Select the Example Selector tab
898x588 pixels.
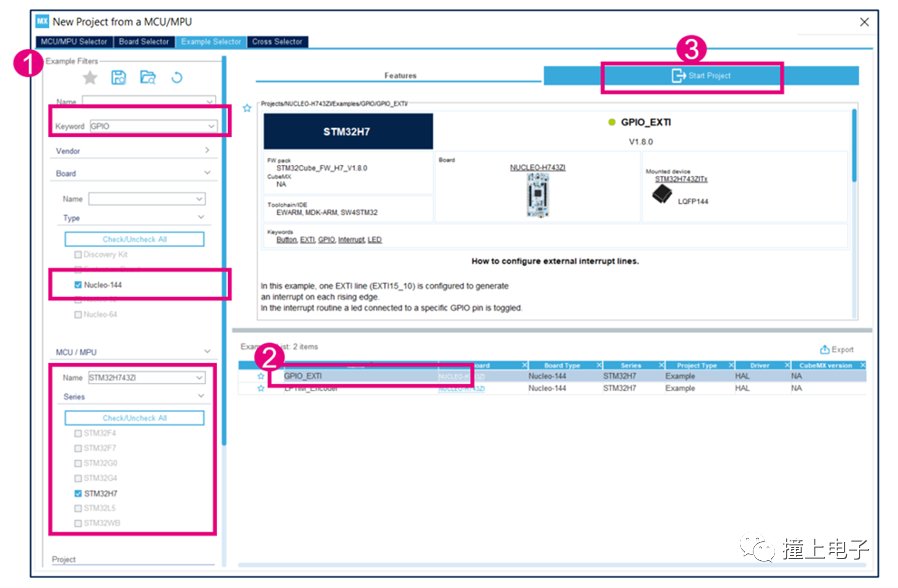[211, 42]
